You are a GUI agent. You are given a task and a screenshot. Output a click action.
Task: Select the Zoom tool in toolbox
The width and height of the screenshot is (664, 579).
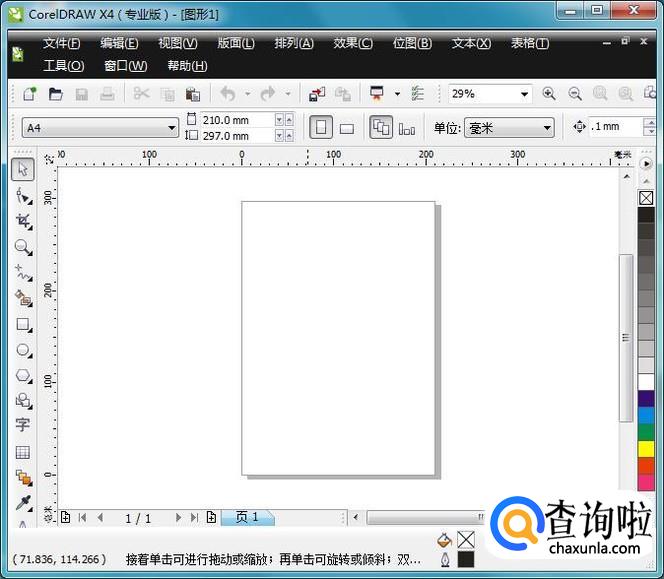pyautogui.click(x=22, y=247)
